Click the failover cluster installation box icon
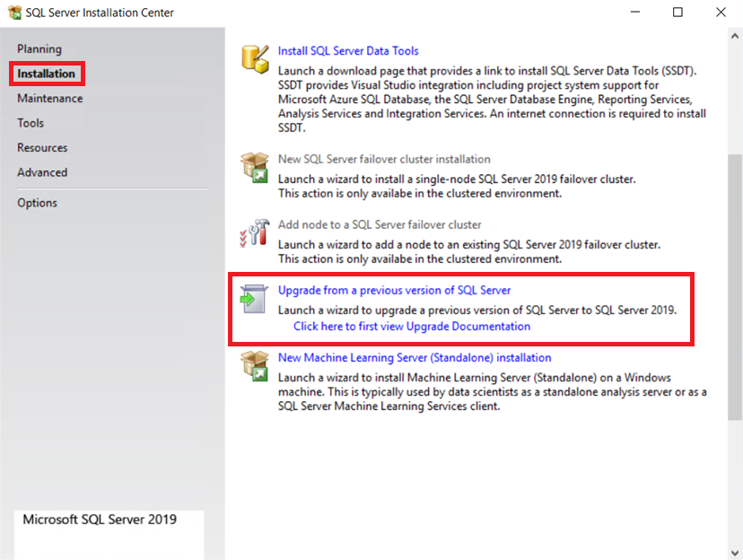743x560 pixels. point(255,167)
